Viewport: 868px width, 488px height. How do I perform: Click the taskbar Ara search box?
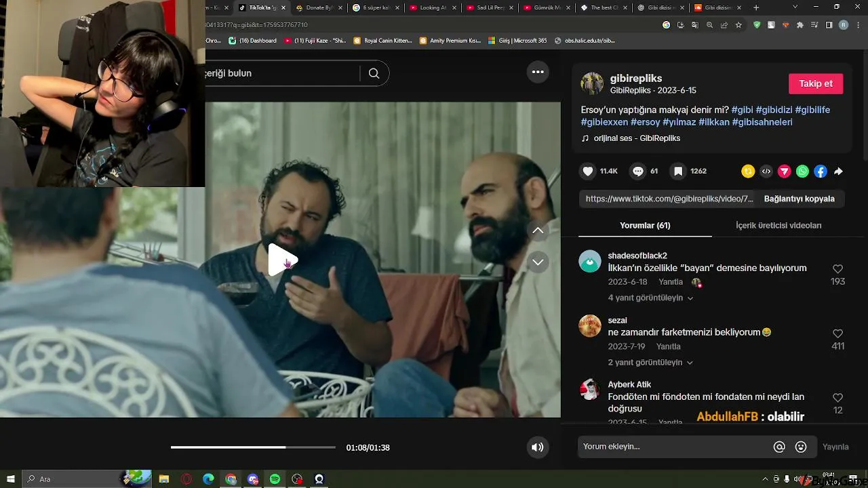click(x=87, y=479)
